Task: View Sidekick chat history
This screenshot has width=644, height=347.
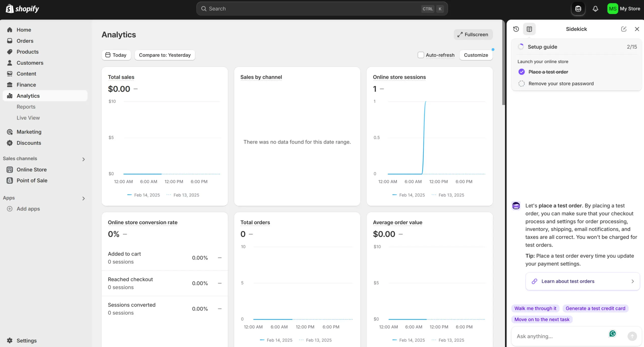Action: tap(516, 29)
